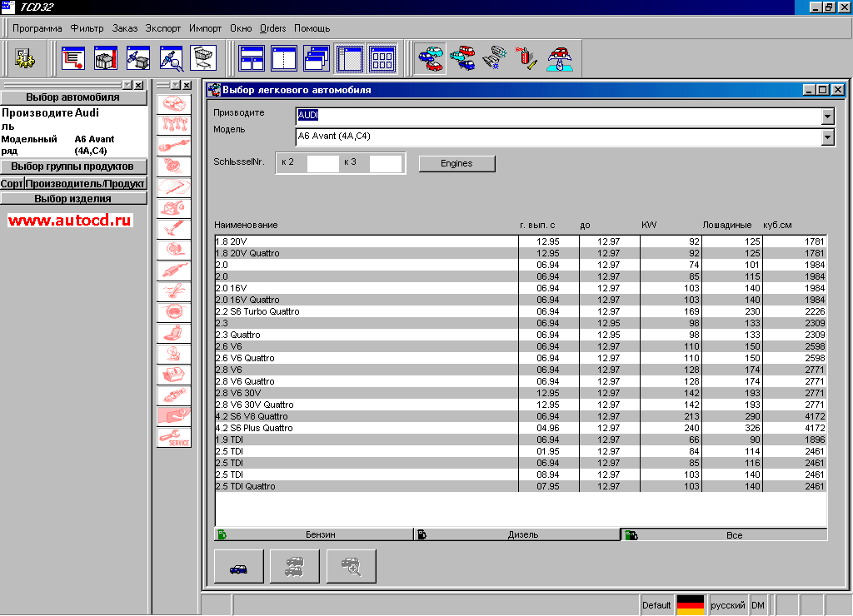Click the Наименование column header
The height and width of the screenshot is (616, 853).
pyautogui.click(x=246, y=225)
